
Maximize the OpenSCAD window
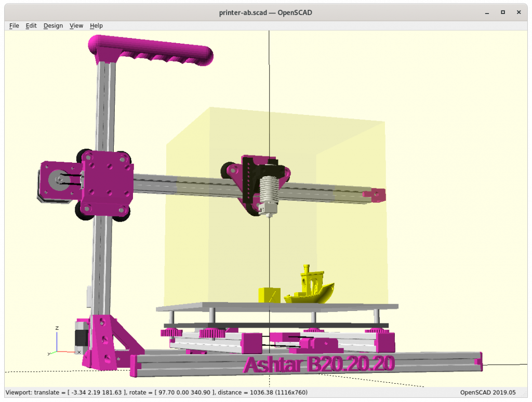503,12
